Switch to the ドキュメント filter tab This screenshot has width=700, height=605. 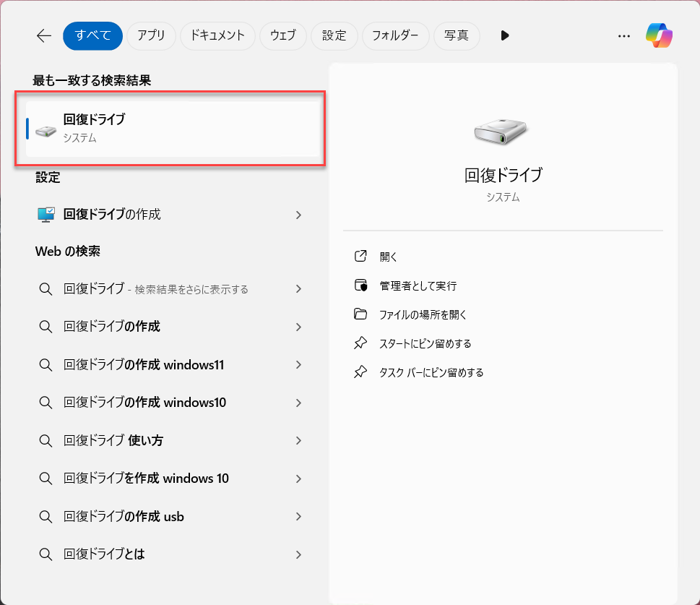217,35
